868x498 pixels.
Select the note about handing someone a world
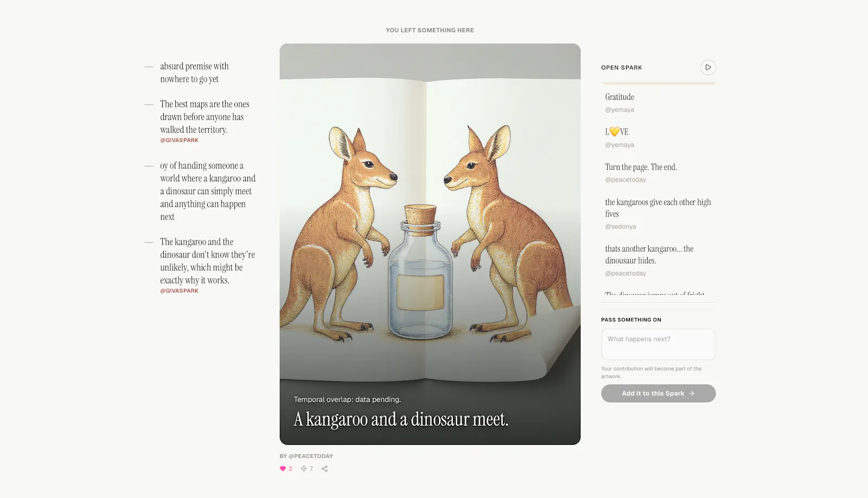point(208,191)
